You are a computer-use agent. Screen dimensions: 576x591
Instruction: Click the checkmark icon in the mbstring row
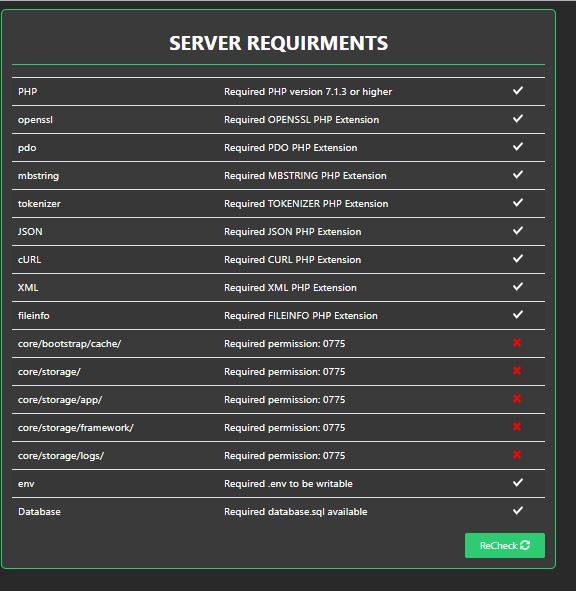(518, 175)
